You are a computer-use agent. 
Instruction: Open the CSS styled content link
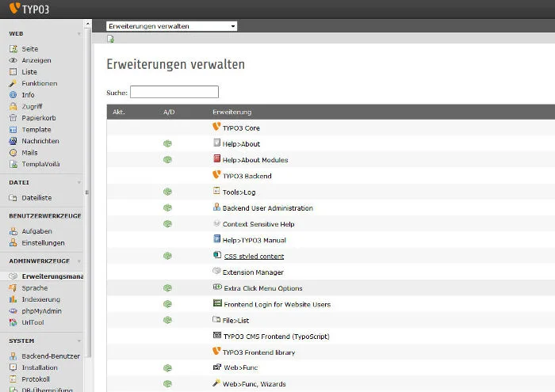click(x=254, y=257)
